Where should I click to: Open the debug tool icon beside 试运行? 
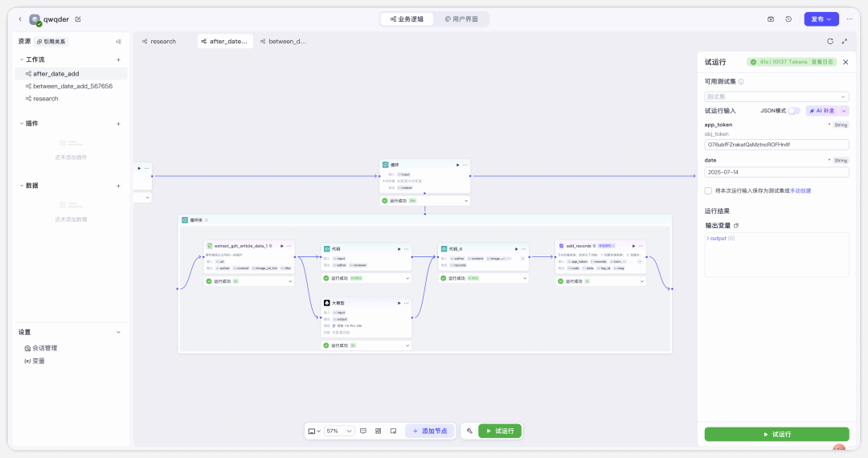coord(469,431)
